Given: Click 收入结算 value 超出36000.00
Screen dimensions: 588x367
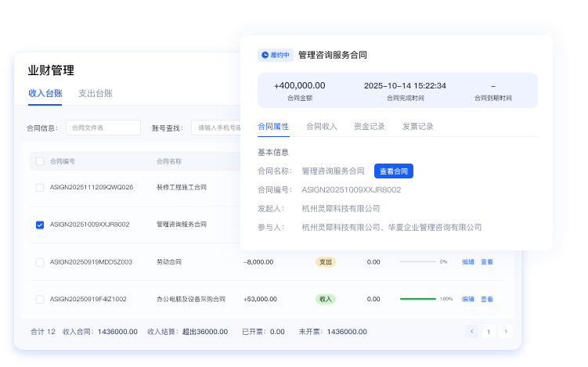Looking at the screenshot, I should point(205,332).
